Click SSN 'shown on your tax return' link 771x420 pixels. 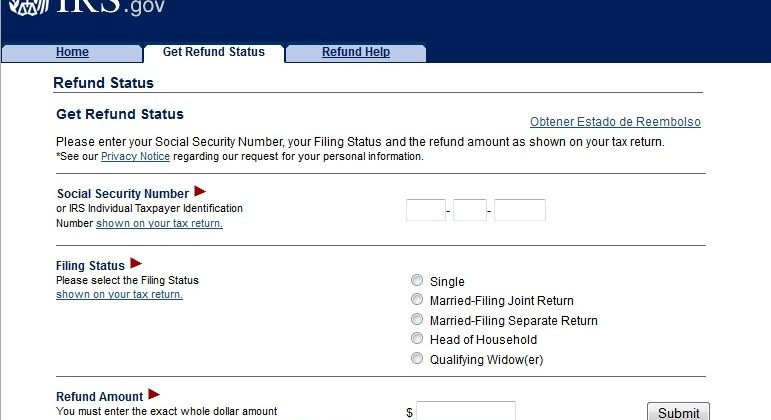point(159,223)
